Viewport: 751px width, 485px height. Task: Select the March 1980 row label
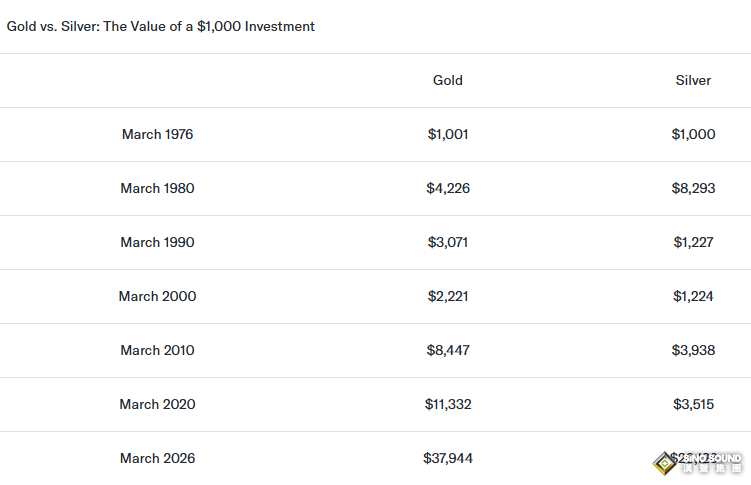click(x=157, y=188)
